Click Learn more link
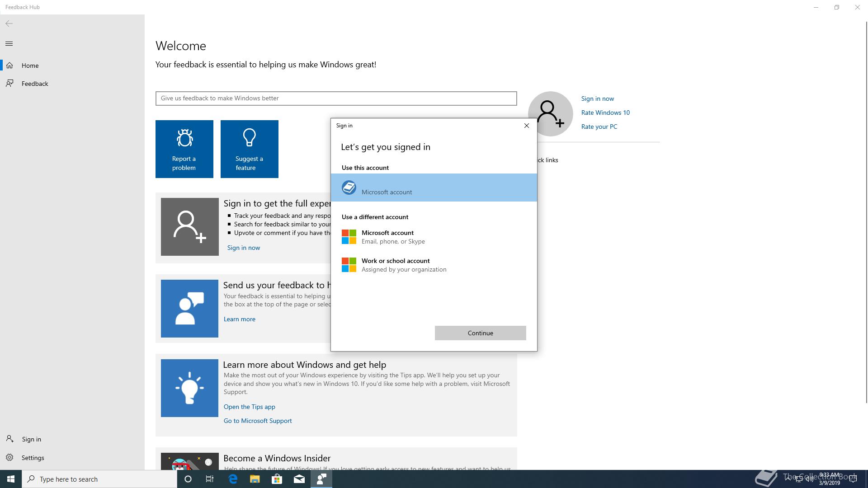The image size is (868, 488). [239, 319]
